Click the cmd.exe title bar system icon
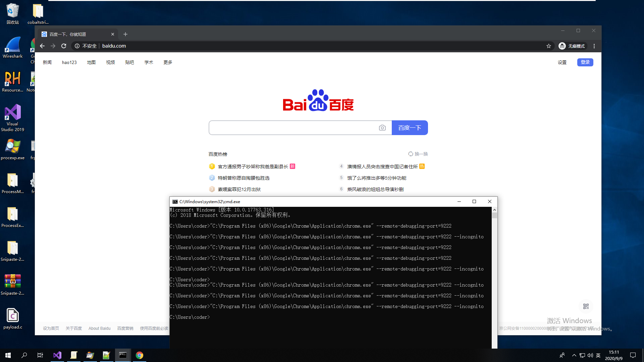Image resolution: width=644 pixels, height=362 pixels. click(x=175, y=202)
